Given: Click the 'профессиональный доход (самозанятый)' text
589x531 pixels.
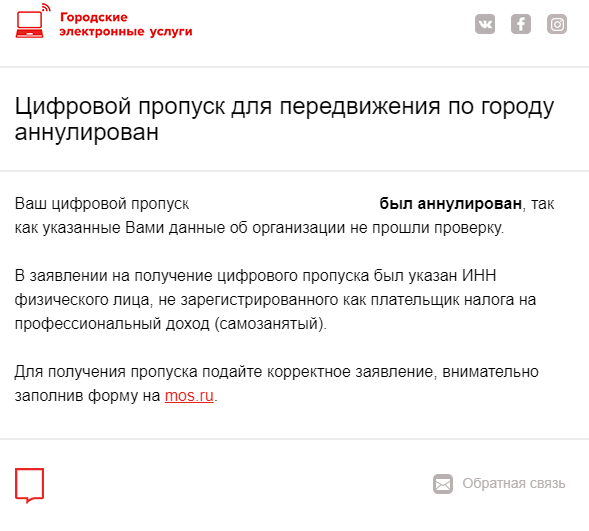Looking at the screenshot, I should click(x=171, y=324).
